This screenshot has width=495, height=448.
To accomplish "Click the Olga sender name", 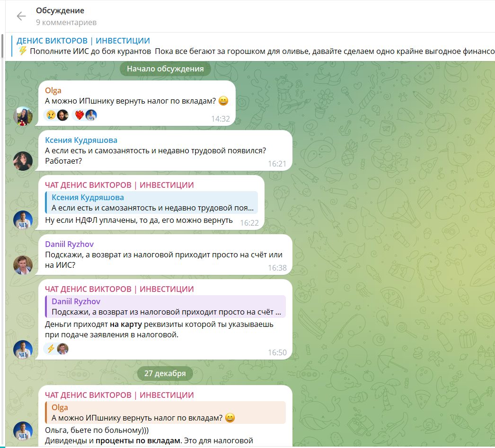I will (53, 90).
